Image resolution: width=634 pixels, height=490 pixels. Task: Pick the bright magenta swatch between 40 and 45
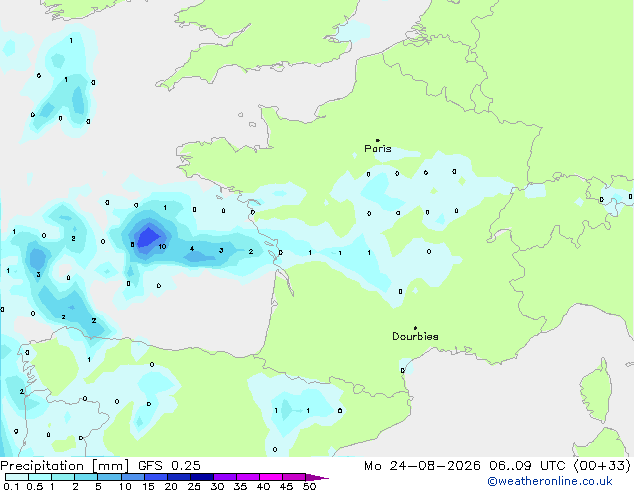coord(271,477)
